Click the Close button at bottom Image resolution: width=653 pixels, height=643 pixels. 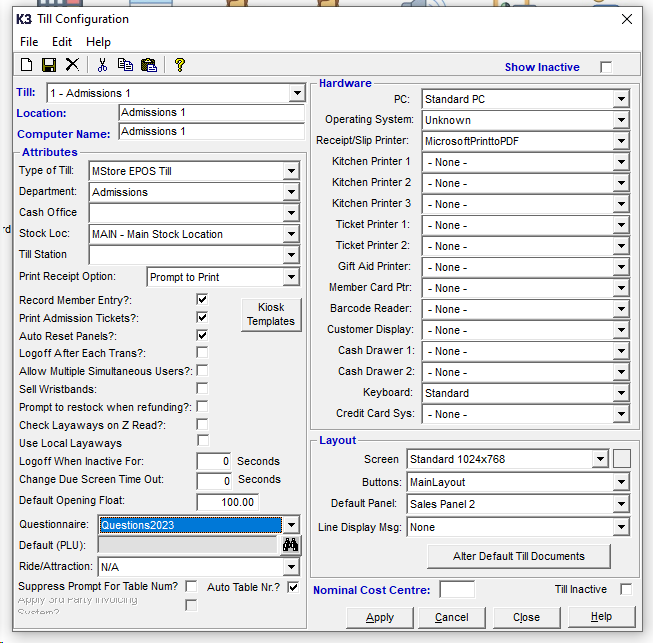tap(526, 617)
